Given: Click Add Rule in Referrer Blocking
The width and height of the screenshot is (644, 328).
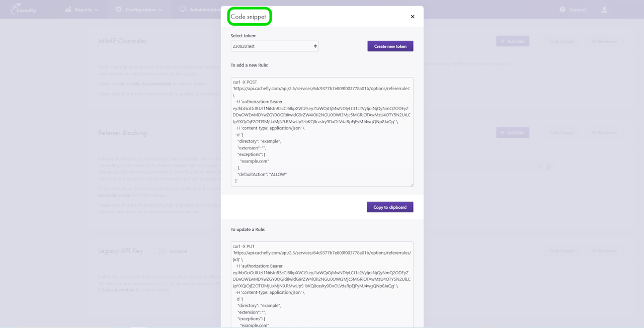Looking at the screenshot, I should coord(512,133).
